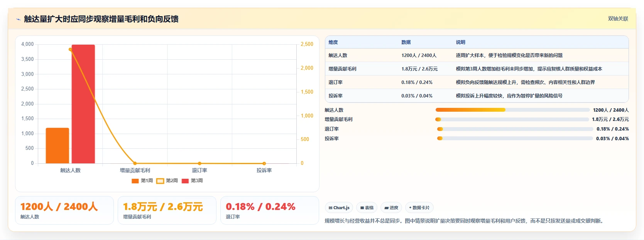Click the description starting 模拟第3周人数增加

(529, 69)
